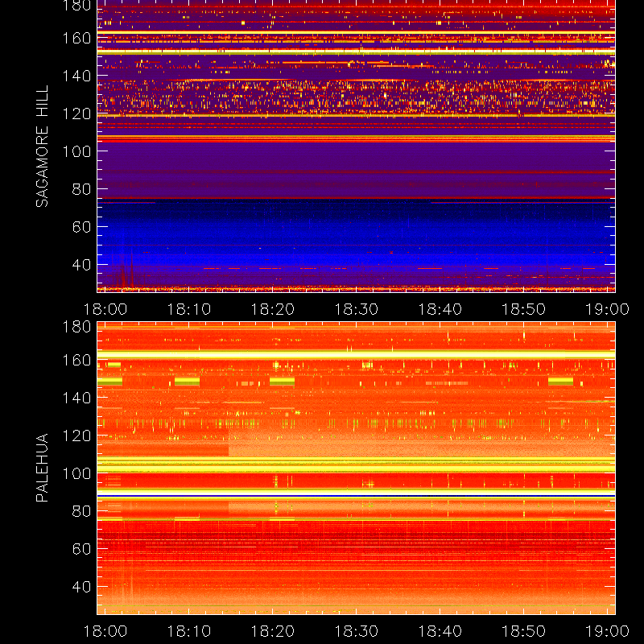Select the Palehua spectrogram plot
Screen dimensions: 644x644
tap(356, 468)
